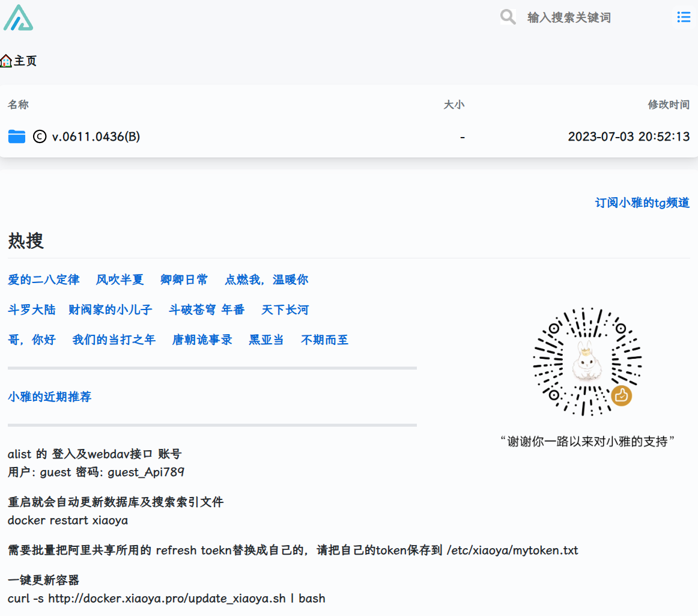Image resolution: width=698 pixels, height=616 pixels.
Task: Open 订阅小雅的tg频道 link
Action: point(642,203)
